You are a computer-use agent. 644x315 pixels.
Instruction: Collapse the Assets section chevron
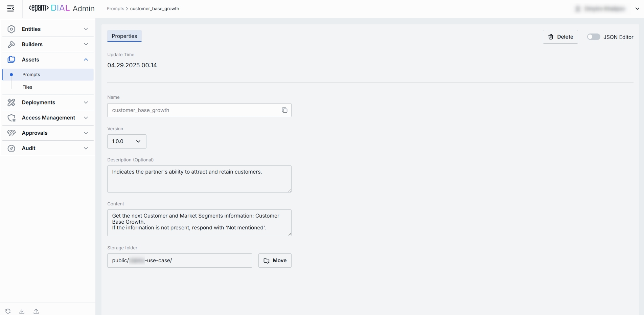pos(86,60)
